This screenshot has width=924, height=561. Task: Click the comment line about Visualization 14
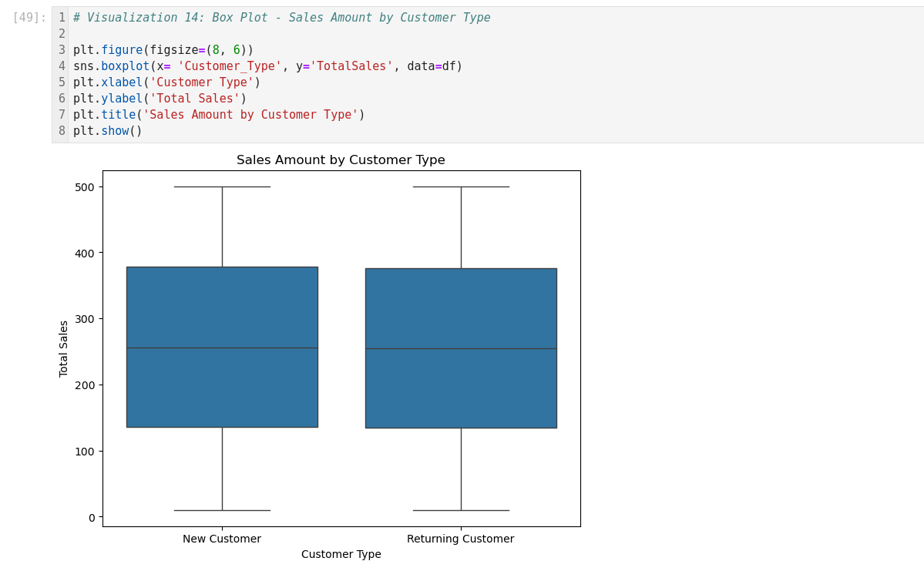tap(281, 18)
